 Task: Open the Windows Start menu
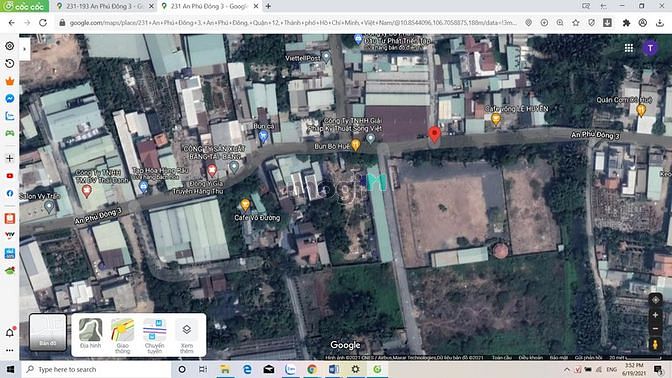pos(10,369)
